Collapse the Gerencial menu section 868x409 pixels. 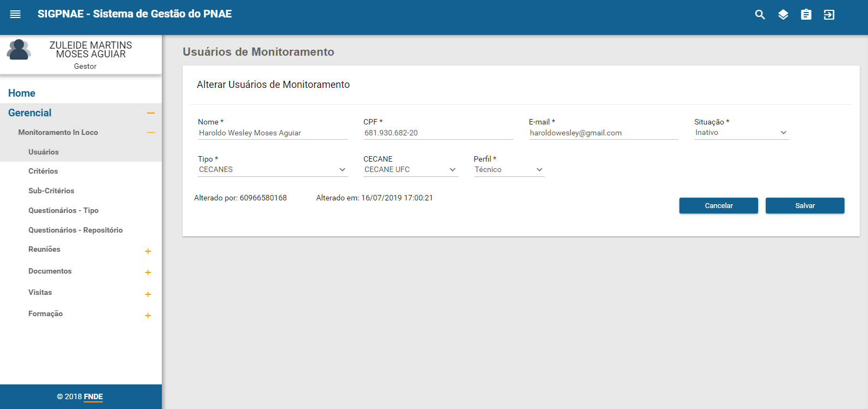(x=151, y=113)
